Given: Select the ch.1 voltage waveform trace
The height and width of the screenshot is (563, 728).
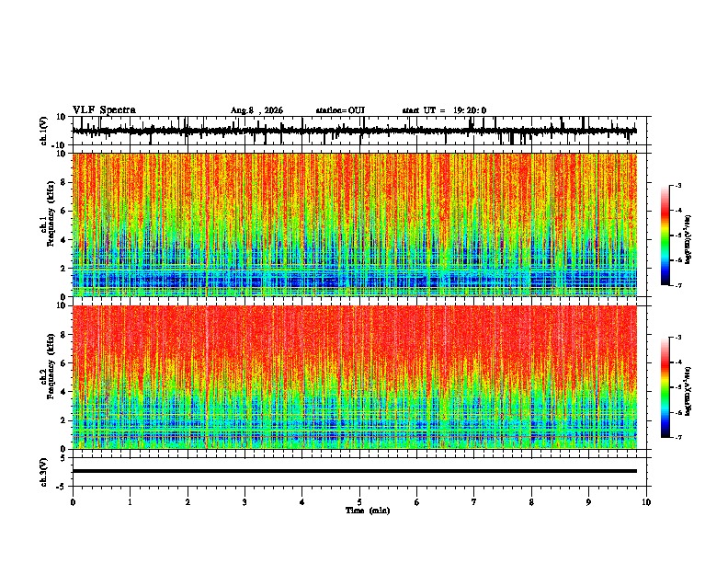Looking at the screenshot, I should tap(354, 131).
